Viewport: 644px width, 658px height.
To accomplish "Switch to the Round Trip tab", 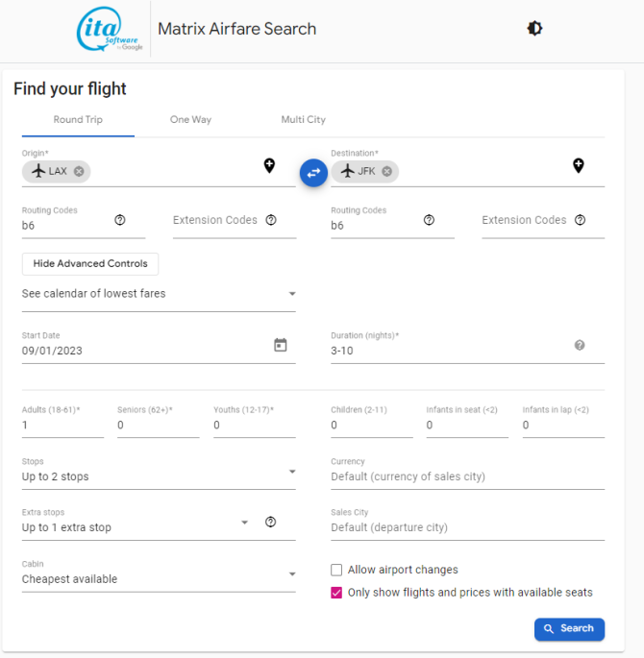I will coord(78,120).
